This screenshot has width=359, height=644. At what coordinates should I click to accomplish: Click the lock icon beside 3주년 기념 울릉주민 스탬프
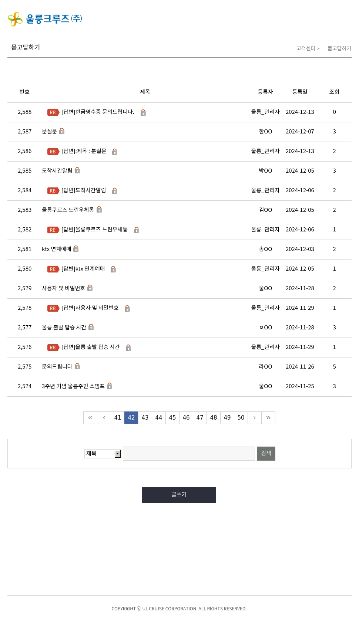click(x=110, y=386)
